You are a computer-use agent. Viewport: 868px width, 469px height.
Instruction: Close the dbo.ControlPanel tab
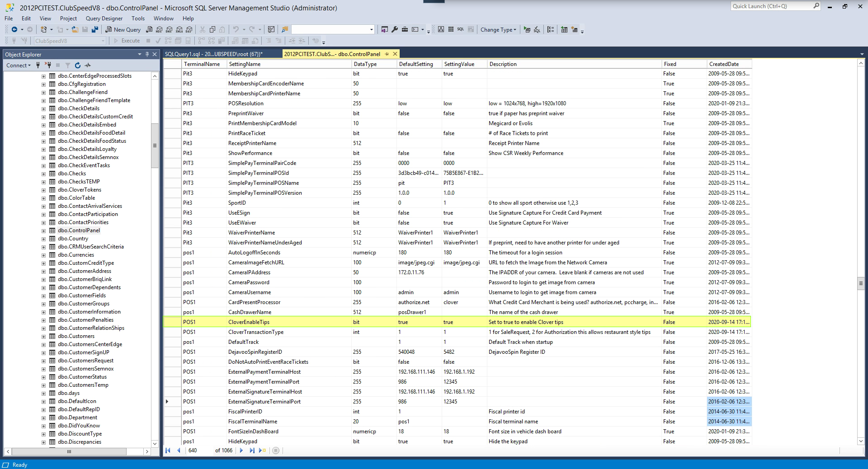tap(395, 54)
